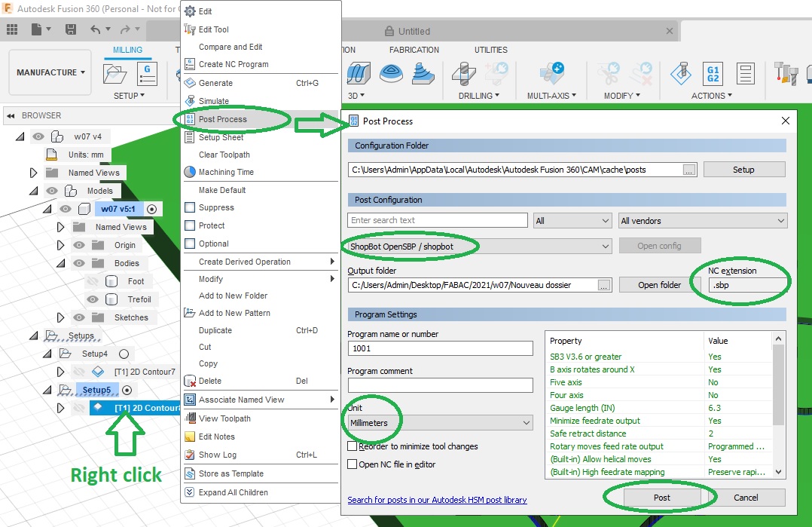Click the Save icon in top toolbar
The height and width of the screenshot is (527, 812).
(x=71, y=29)
